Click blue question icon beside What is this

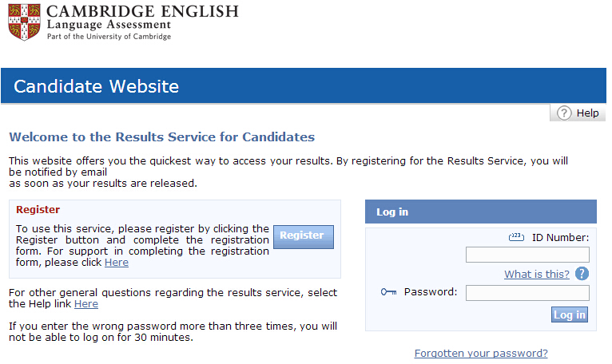582,274
